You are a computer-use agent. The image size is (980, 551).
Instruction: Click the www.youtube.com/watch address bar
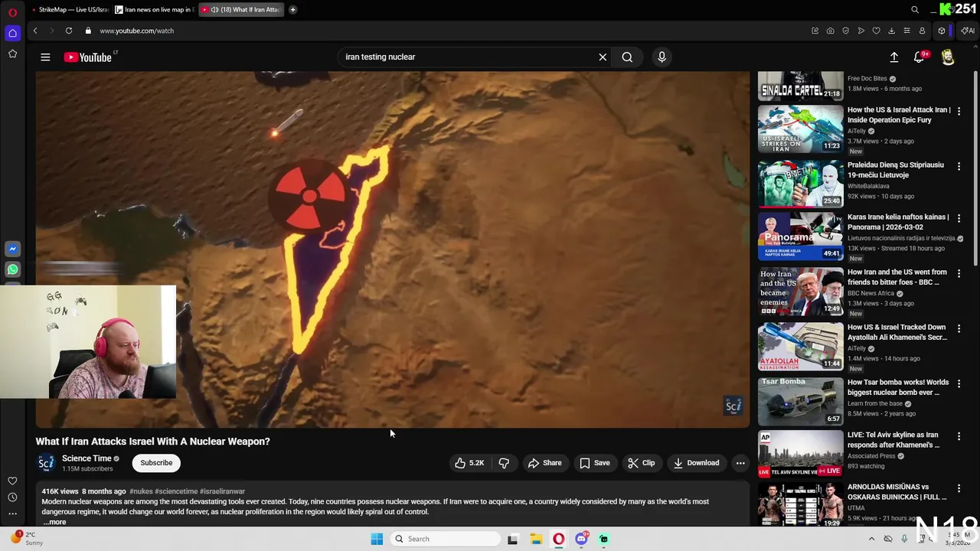136,31
